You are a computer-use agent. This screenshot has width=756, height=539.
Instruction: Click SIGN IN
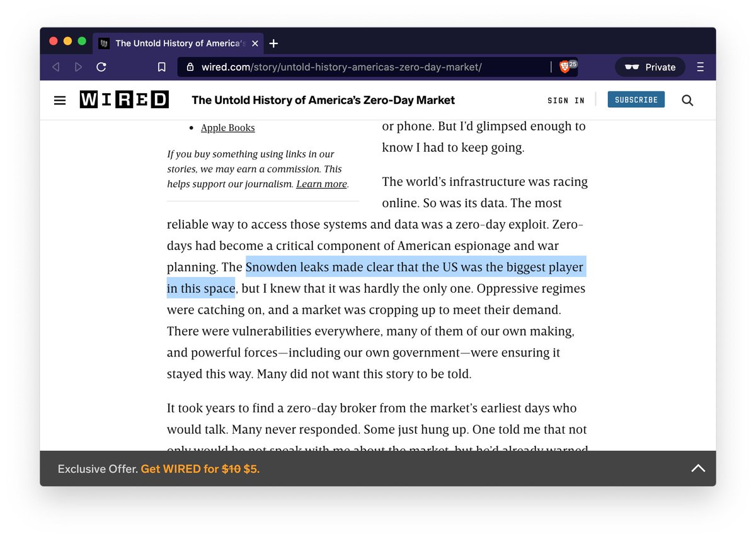[565, 99]
